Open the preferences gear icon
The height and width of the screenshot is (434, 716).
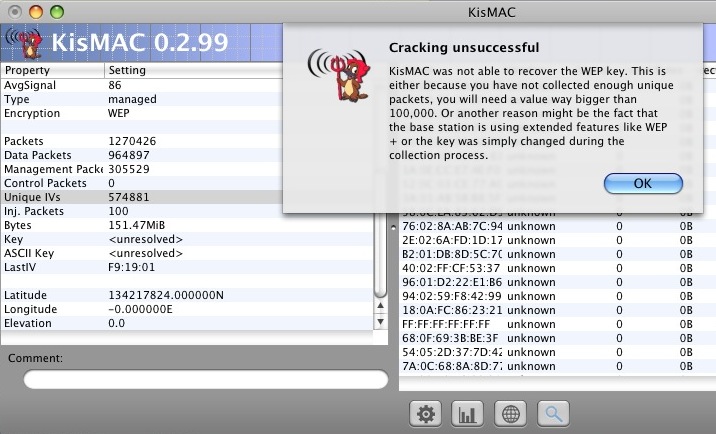pyautogui.click(x=426, y=414)
